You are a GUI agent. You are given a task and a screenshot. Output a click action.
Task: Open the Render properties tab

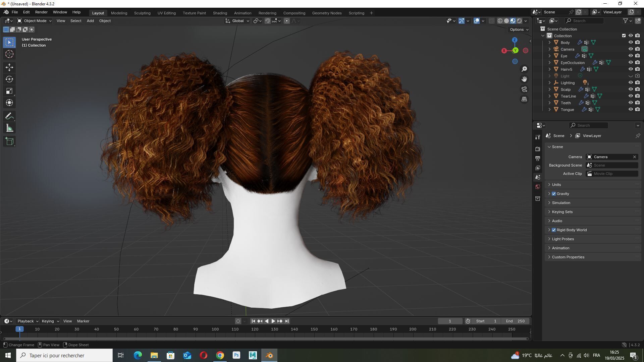pyautogui.click(x=538, y=149)
